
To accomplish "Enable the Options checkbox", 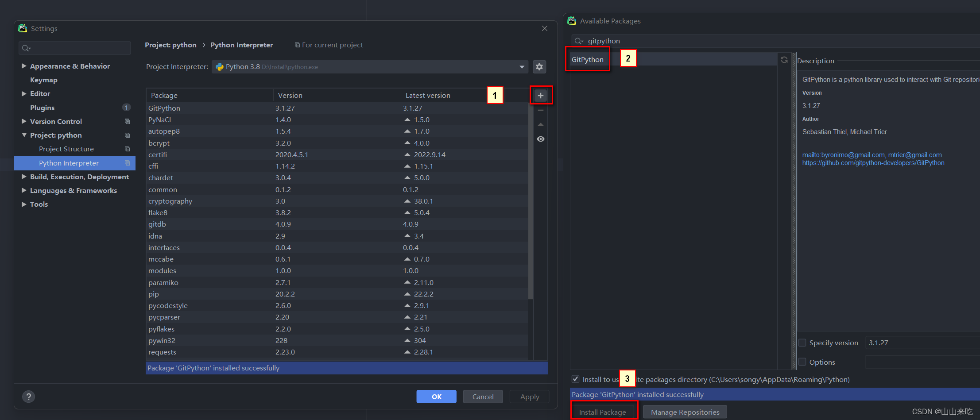I will pyautogui.click(x=802, y=362).
